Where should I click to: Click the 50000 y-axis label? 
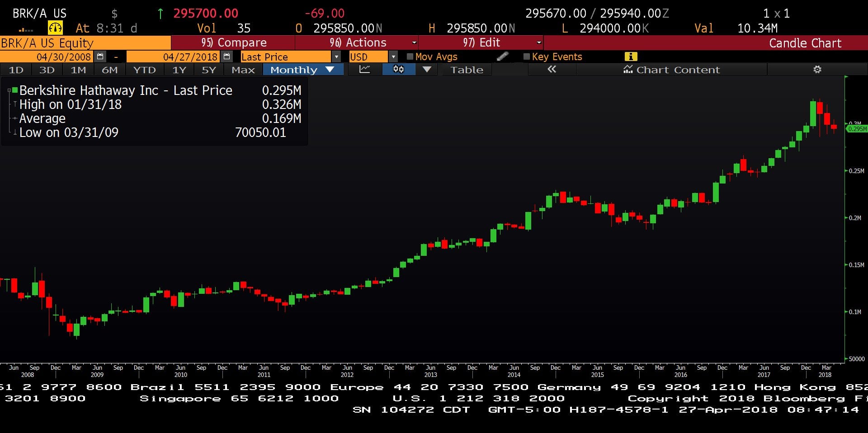[x=857, y=359]
